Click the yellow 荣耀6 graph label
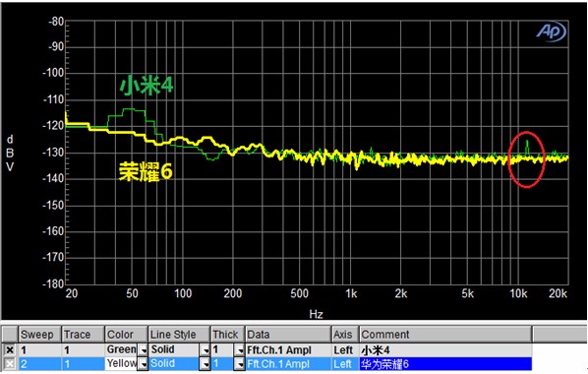This screenshot has width=588, height=374. (146, 171)
